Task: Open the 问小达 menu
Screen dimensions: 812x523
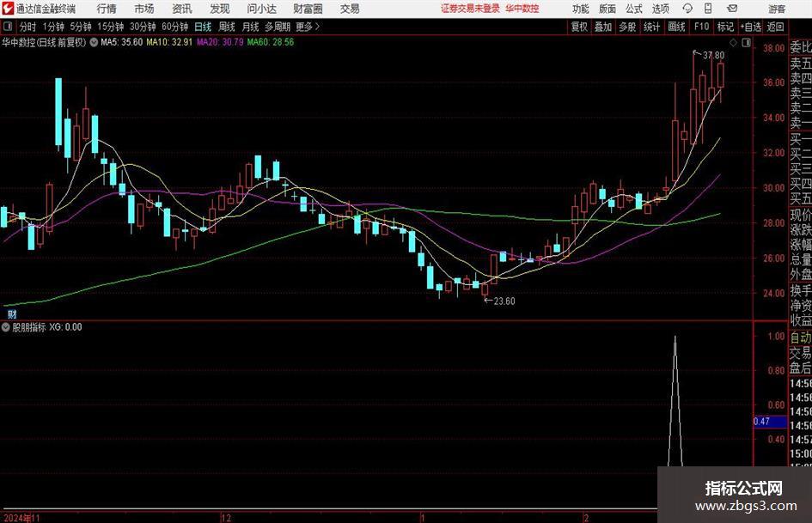Action: 261,9
